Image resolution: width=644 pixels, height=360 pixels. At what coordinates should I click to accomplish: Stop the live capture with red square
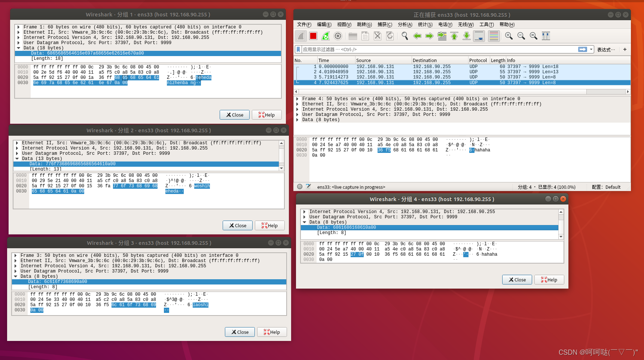(314, 36)
